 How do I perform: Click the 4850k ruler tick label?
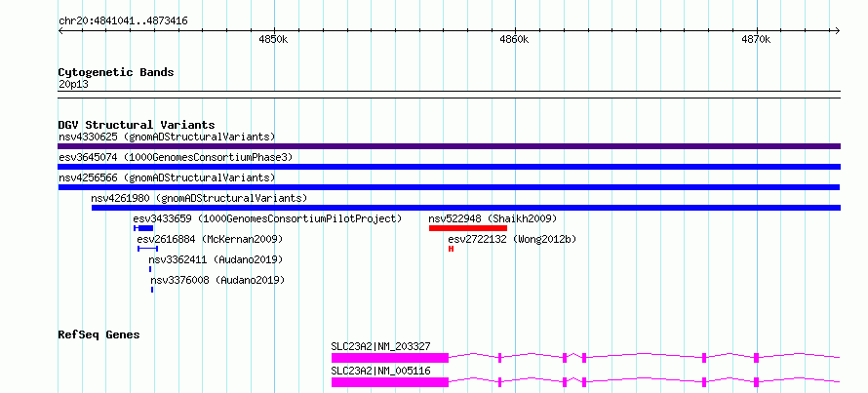[273, 40]
